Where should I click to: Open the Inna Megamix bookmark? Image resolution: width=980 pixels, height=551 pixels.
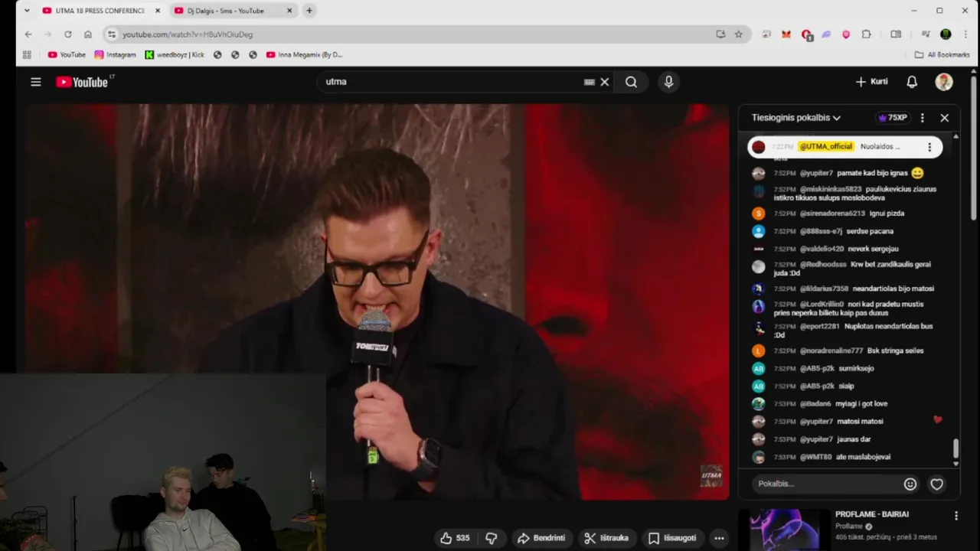click(x=304, y=55)
